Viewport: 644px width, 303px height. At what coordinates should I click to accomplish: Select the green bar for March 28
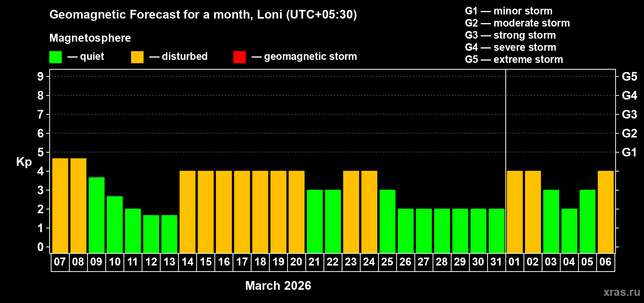pos(442,231)
